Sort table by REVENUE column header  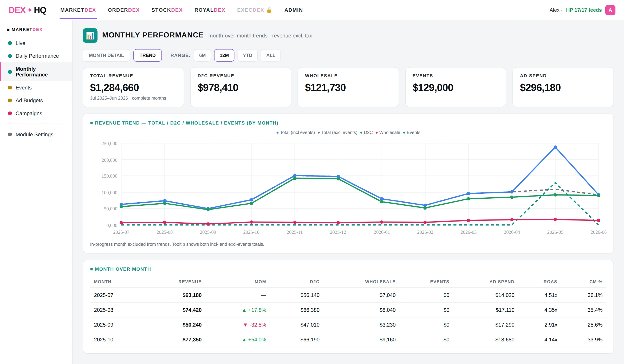click(x=190, y=282)
